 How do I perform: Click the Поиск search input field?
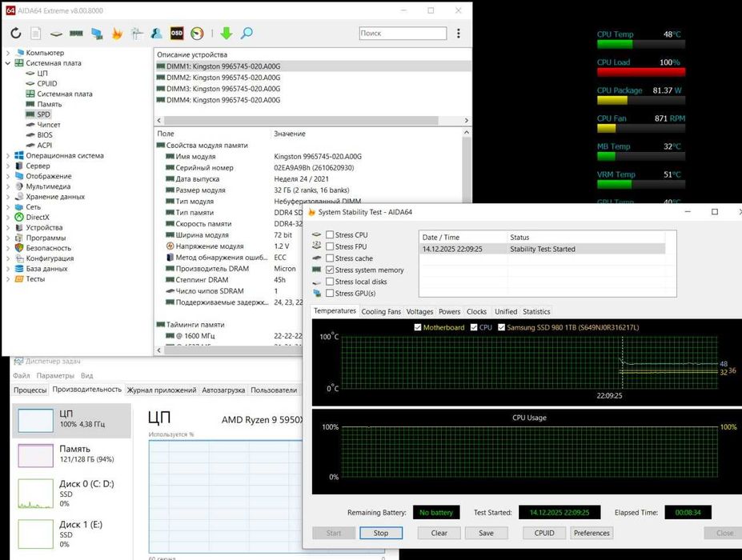pos(403,34)
